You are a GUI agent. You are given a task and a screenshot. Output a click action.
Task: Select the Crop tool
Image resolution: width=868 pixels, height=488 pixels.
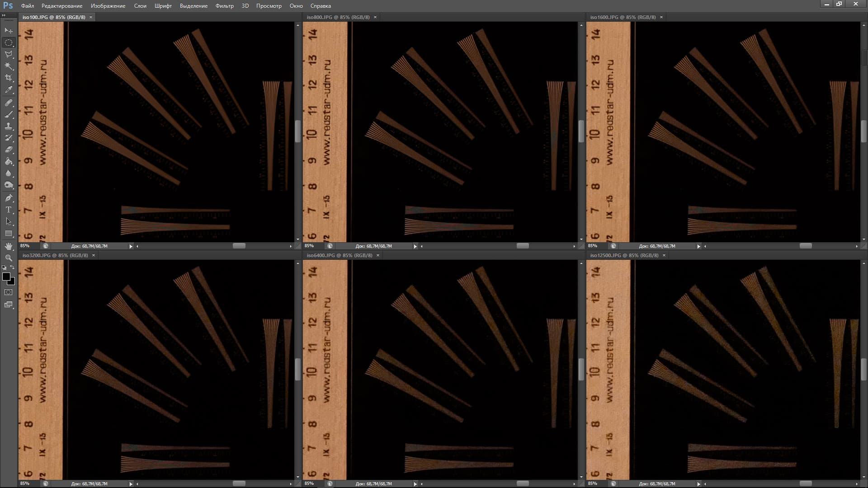[9, 78]
